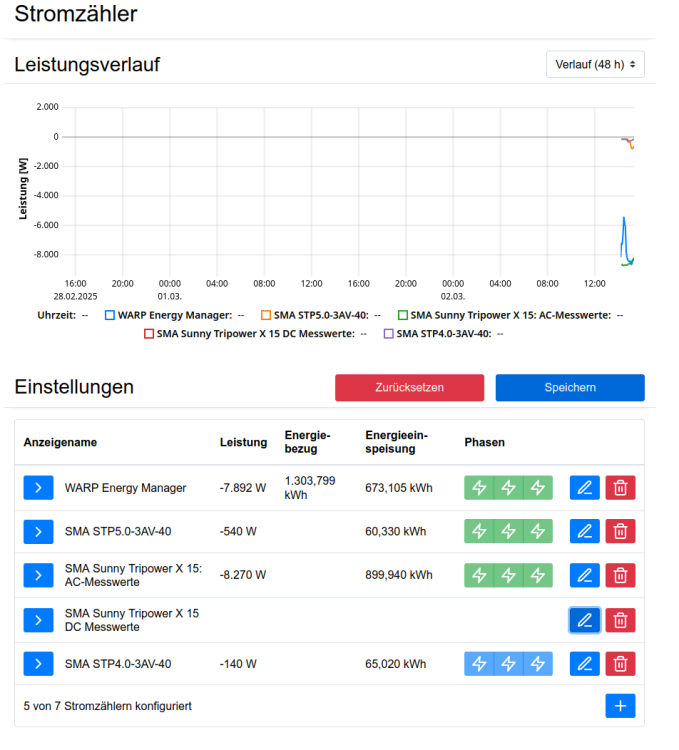Toggle SMA STP5.0-3AV-40 legend checkbox
The height and width of the screenshot is (750, 679).
[x=266, y=315]
